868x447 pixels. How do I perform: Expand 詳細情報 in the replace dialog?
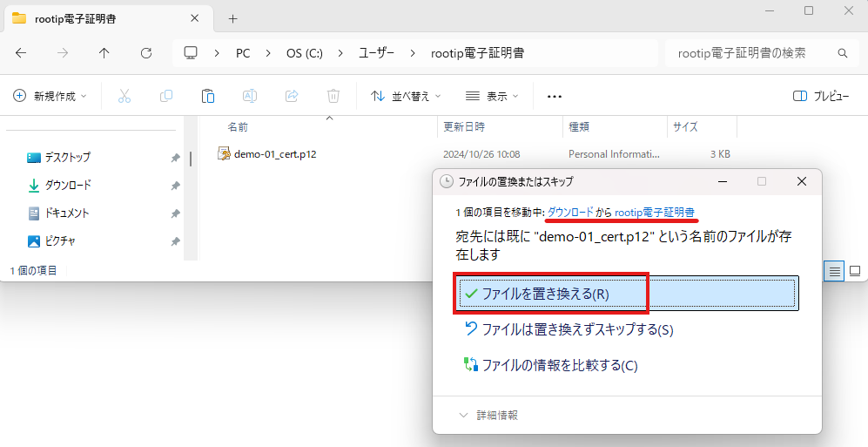point(489,416)
